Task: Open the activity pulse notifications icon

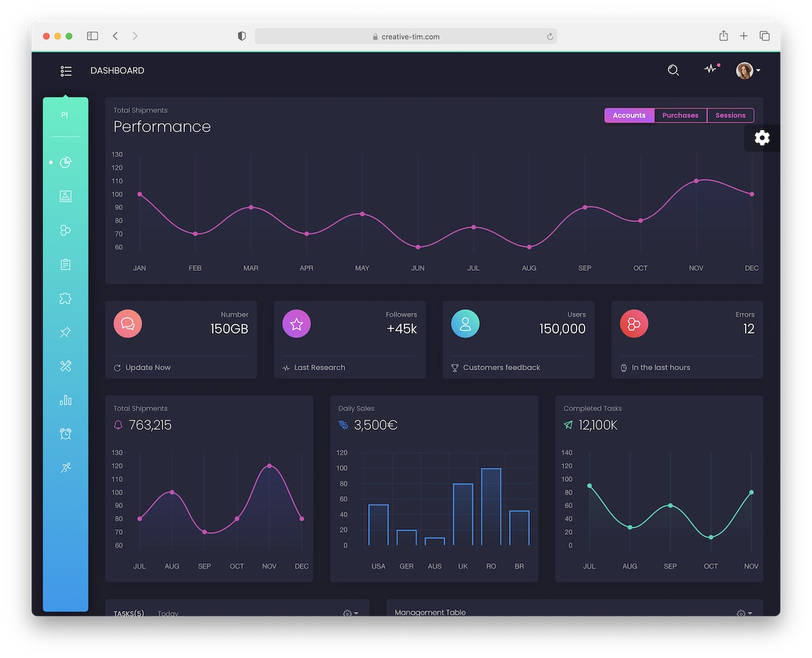Action: 710,69
